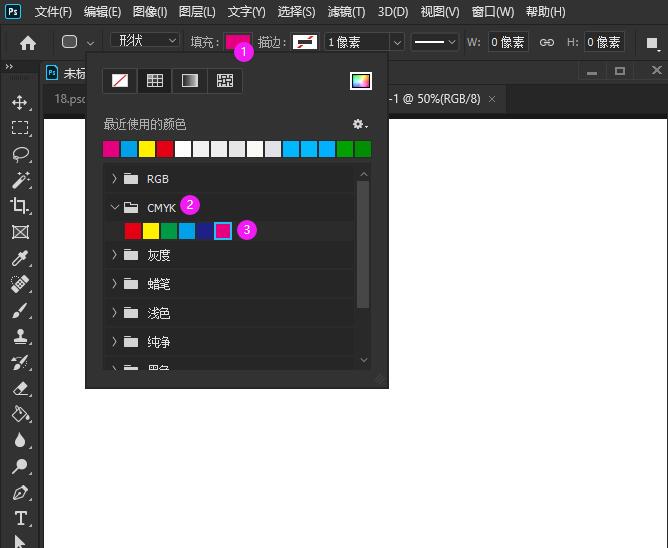The image size is (668, 548).
Task: Open the 图层(L) menu
Action: coord(197,12)
